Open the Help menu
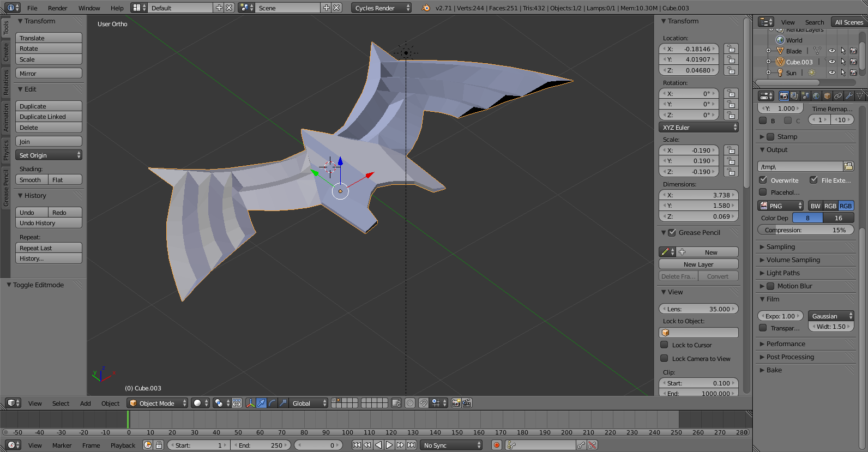 pyautogui.click(x=117, y=8)
